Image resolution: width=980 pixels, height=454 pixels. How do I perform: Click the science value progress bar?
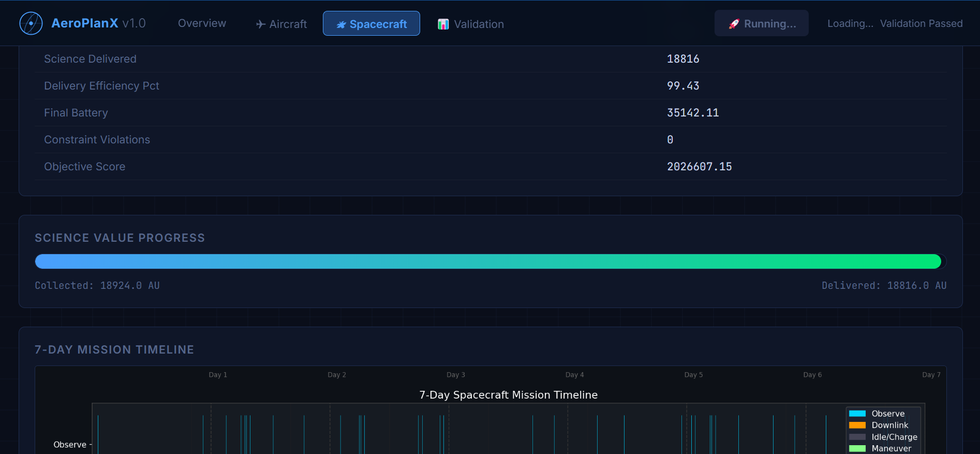(x=491, y=261)
